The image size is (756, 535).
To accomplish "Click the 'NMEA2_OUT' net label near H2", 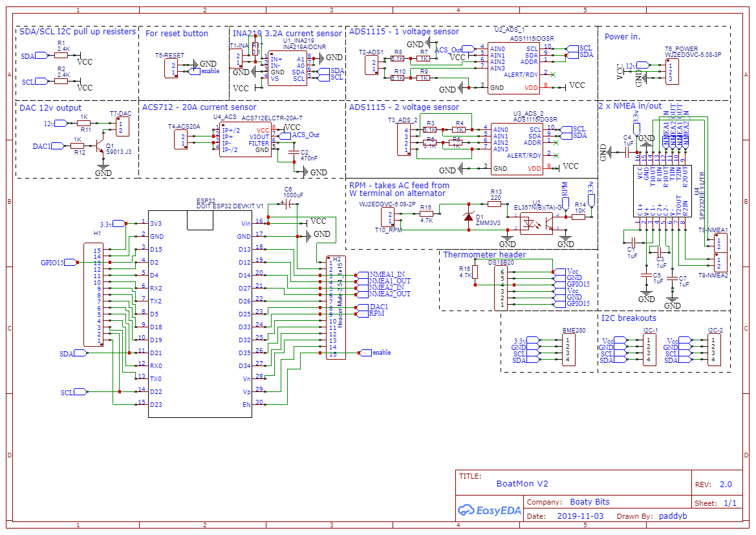I will (389, 294).
